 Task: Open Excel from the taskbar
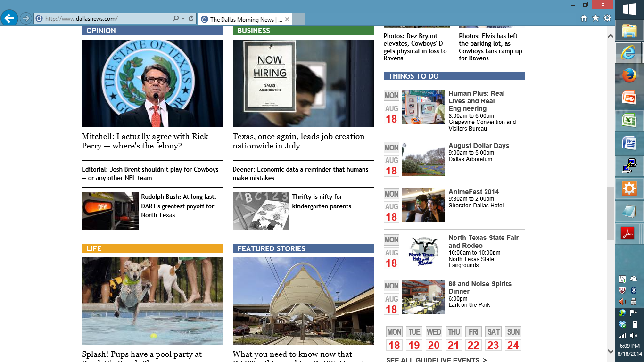[629, 121]
